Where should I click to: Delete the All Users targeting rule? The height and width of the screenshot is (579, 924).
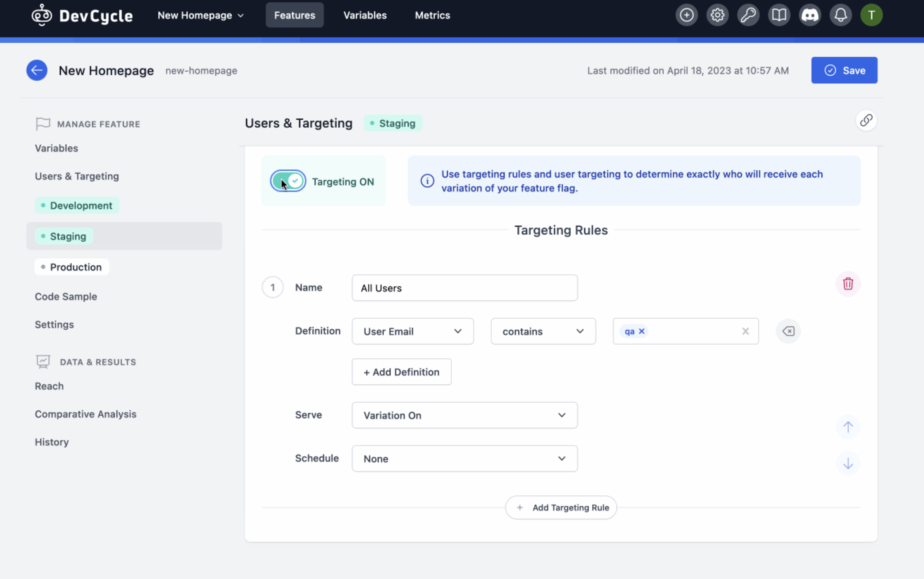point(848,284)
